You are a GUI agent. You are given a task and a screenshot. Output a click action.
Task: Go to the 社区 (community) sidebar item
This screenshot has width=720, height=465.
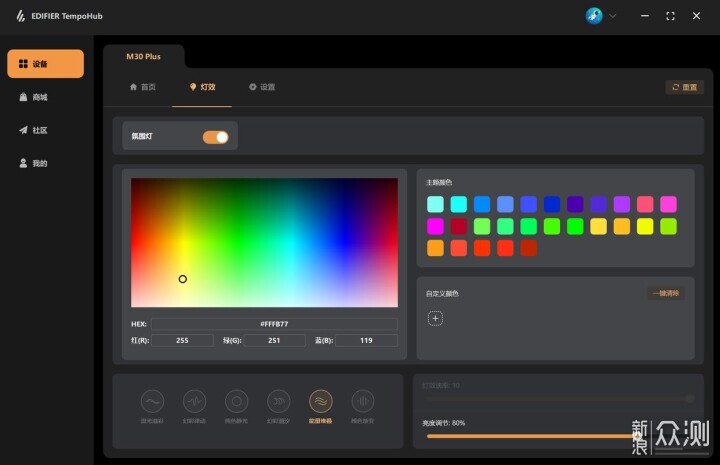pos(34,130)
